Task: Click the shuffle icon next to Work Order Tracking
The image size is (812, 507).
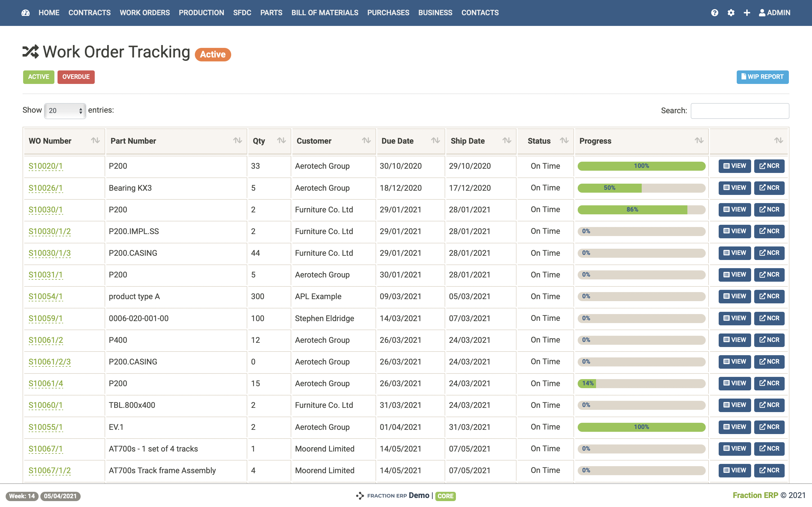Action: [31, 52]
